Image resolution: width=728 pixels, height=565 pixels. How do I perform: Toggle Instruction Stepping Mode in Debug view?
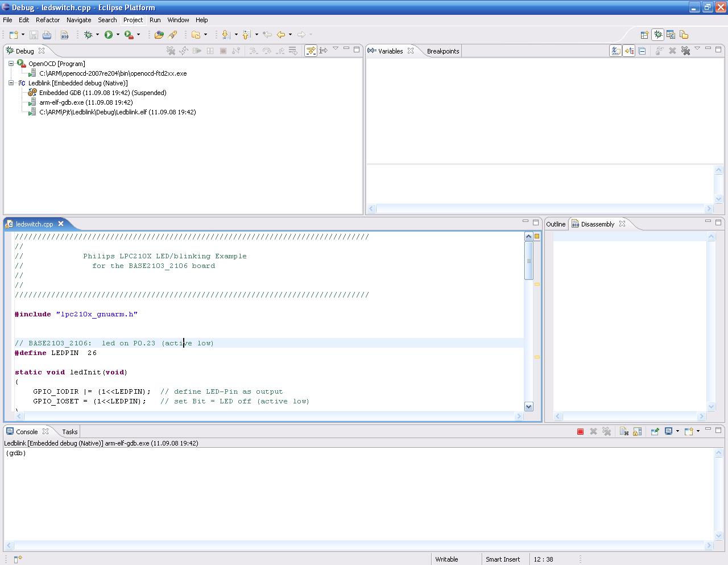coord(323,51)
